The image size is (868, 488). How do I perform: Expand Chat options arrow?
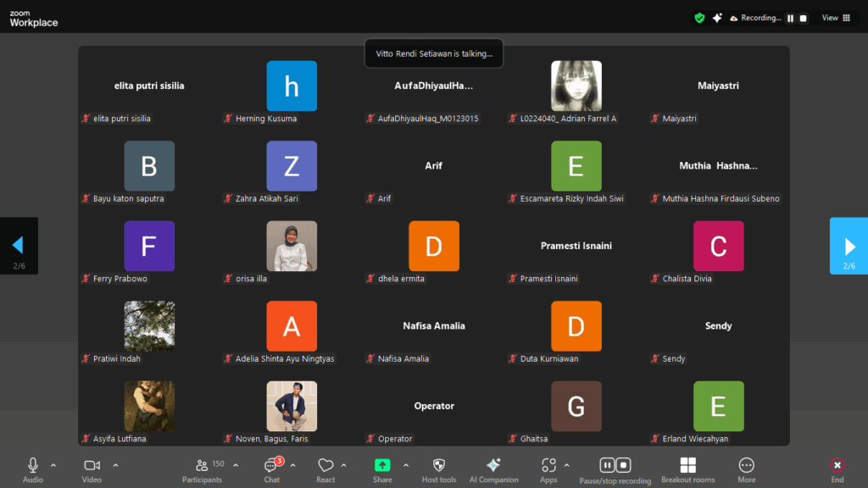point(292,465)
